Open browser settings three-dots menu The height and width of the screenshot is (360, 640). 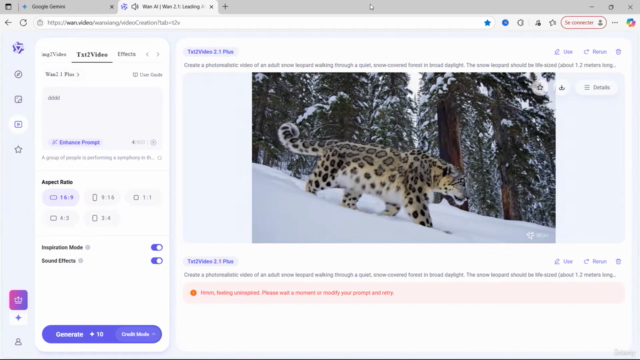(615, 23)
